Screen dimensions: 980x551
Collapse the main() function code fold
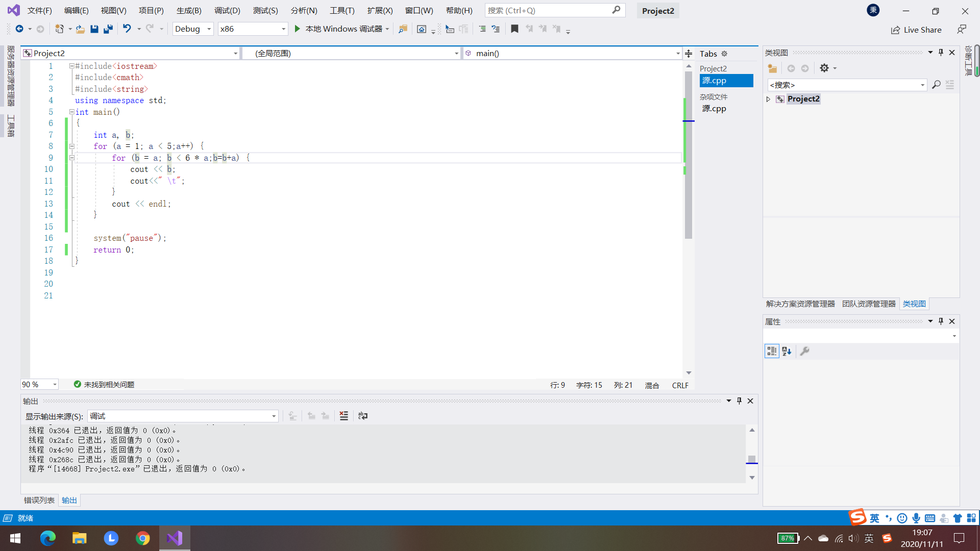tap(72, 112)
